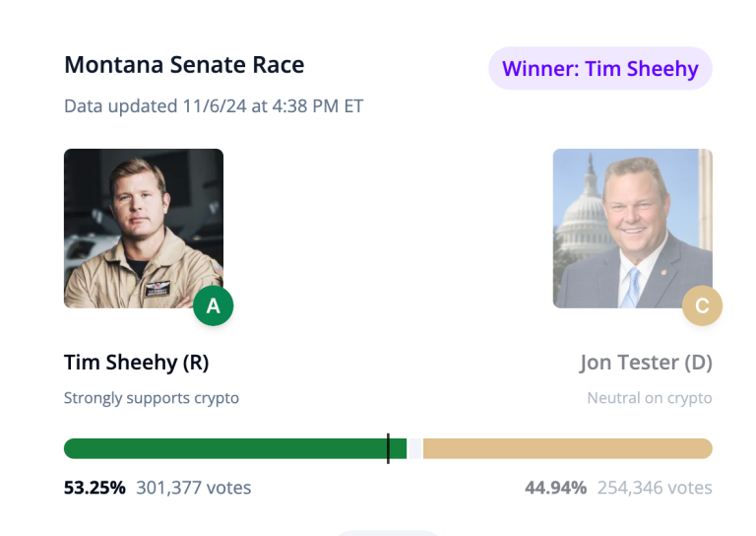The height and width of the screenshot is (536, 756).
Task: Click the Montana Senate Race heading
Action: coord(184,65)
